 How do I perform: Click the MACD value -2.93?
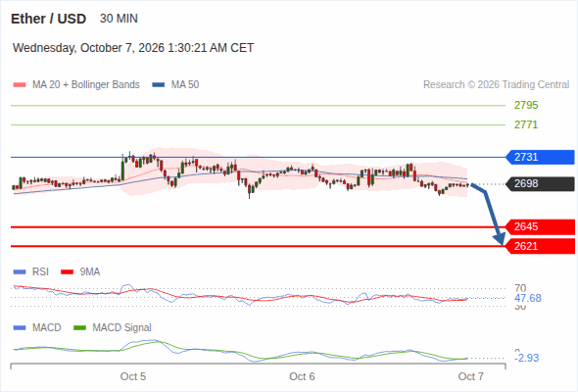tap(526, 358)
